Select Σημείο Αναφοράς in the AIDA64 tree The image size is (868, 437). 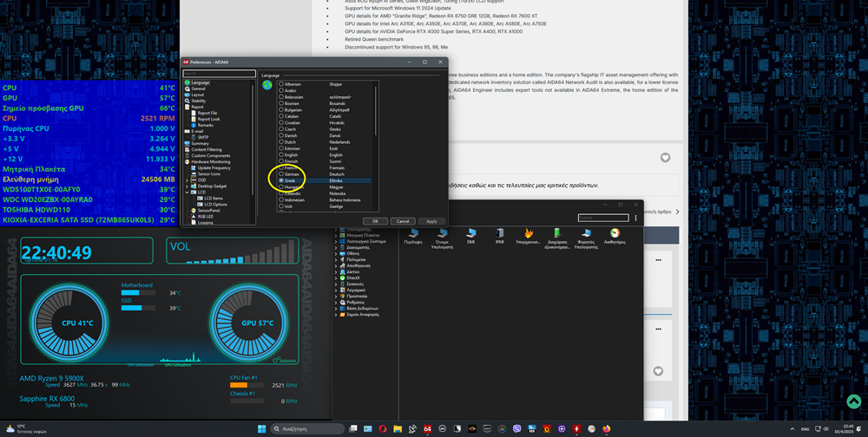point(358,314)
